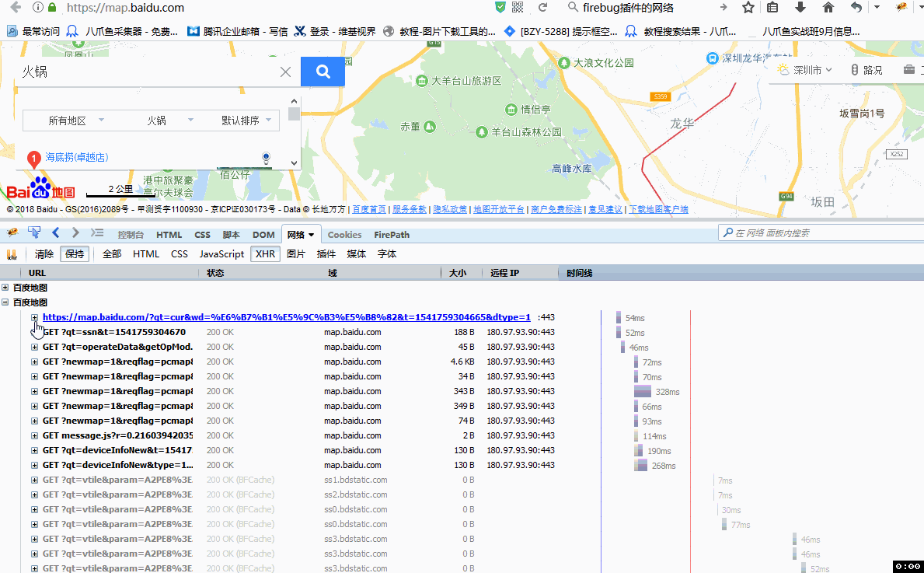
Task: Click the 深圳龙华 transit marker on map
Action: click(713, 58)
